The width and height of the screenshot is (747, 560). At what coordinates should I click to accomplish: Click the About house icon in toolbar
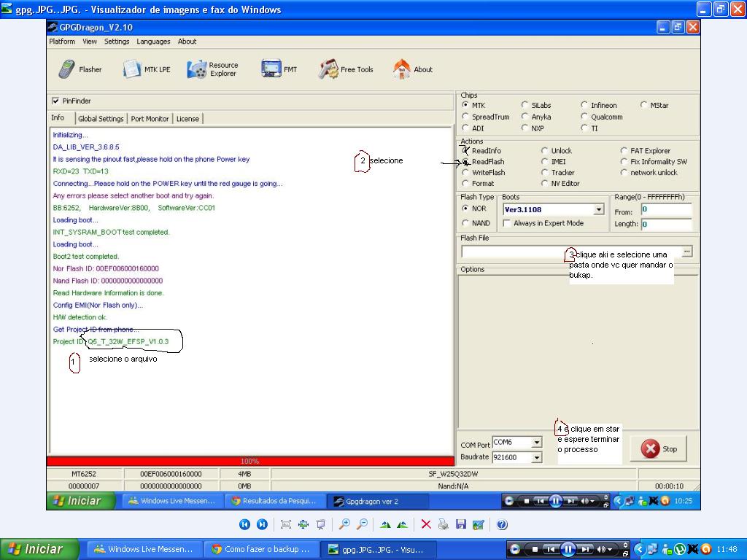tap(402, 69)
